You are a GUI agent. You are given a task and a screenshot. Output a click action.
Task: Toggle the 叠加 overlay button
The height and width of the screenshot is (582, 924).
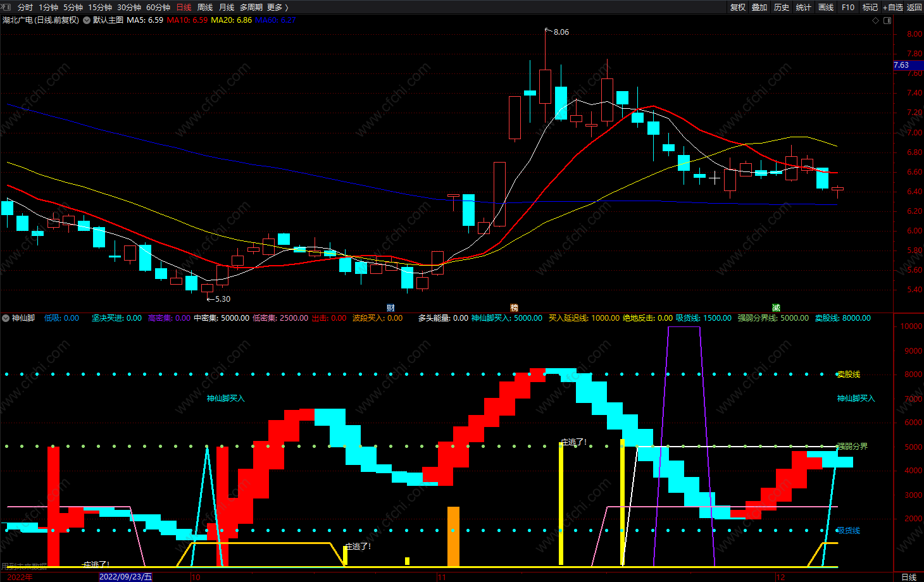pyautogui.click(x=759, y=7)
